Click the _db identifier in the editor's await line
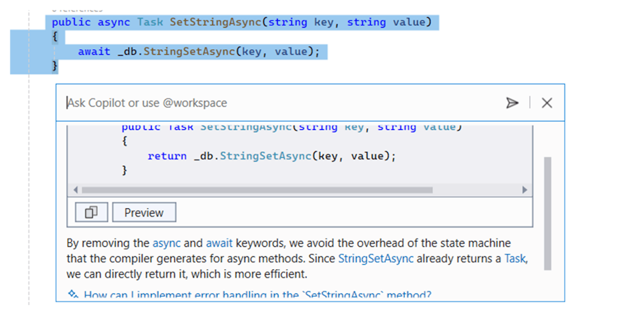 click(x=127, y=52)
